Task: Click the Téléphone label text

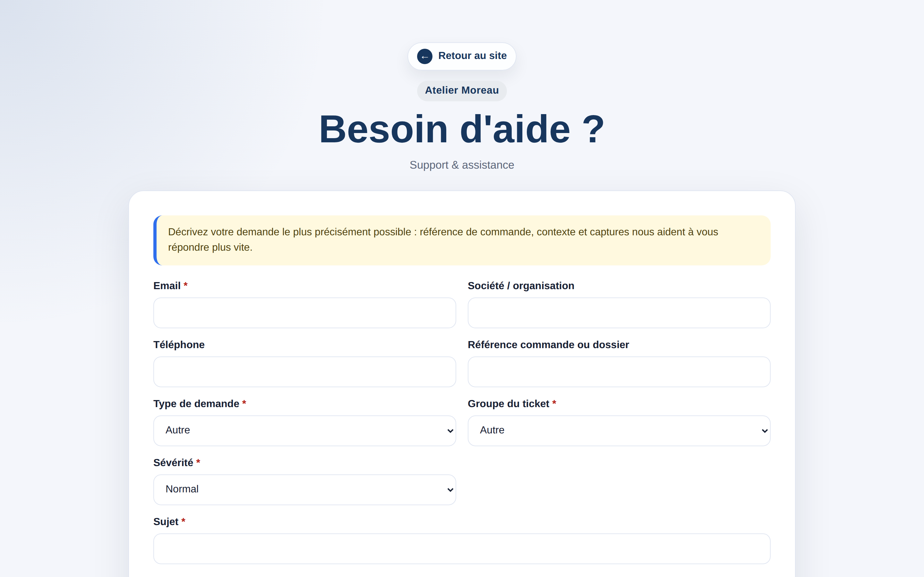Action: [x=179, y=345]
